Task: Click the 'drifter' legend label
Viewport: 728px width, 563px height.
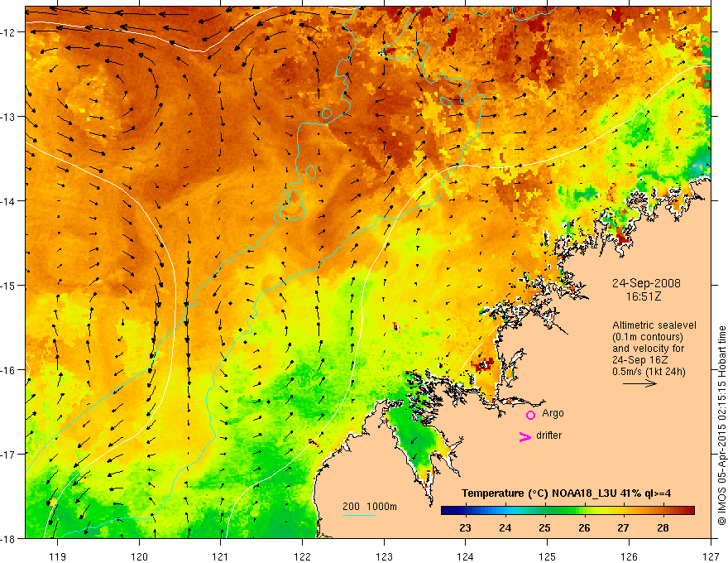Action: 548,435
